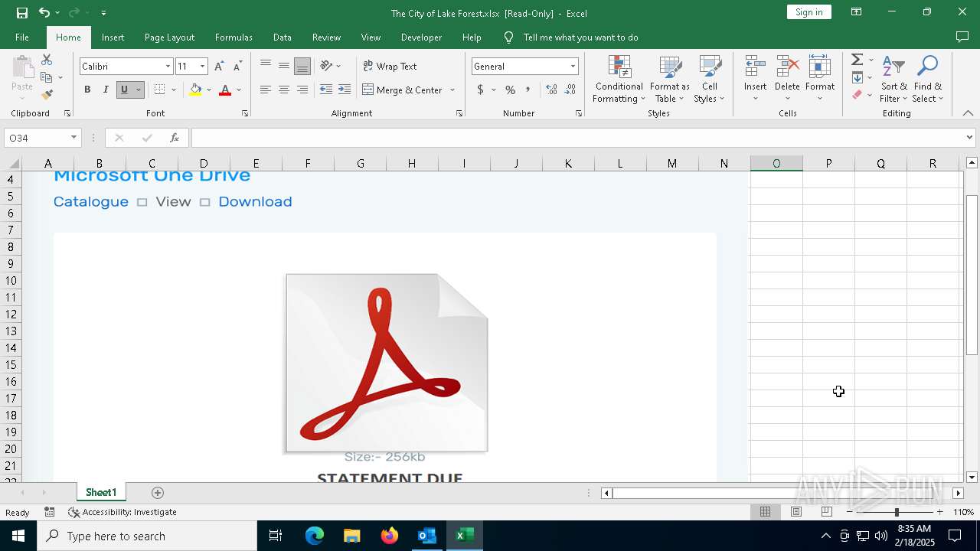Switch to the Formulas tab

234,37
